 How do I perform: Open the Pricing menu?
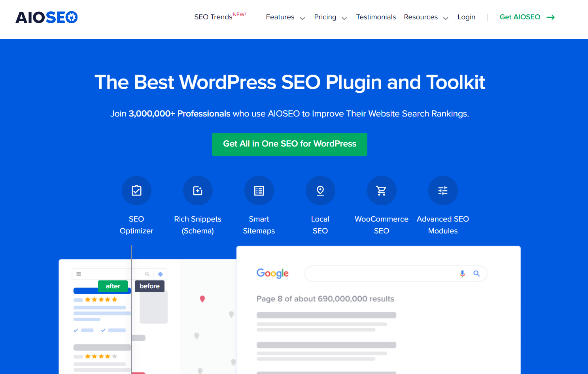[325, 17]
